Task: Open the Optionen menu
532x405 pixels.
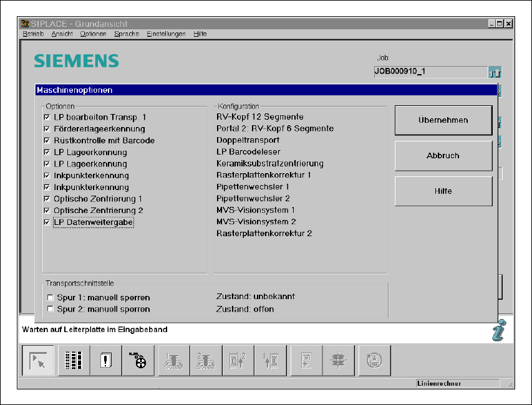Action: (x=94, y=34)
